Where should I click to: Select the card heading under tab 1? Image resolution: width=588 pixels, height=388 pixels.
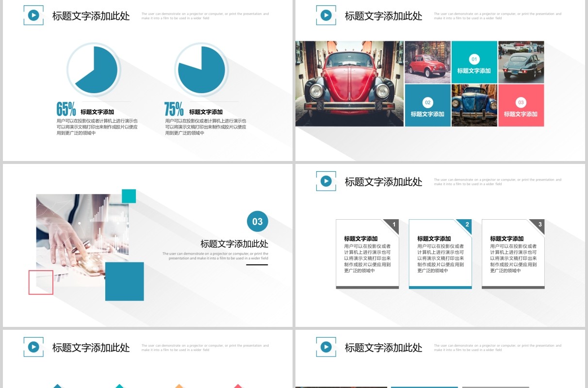click(361, 239)
